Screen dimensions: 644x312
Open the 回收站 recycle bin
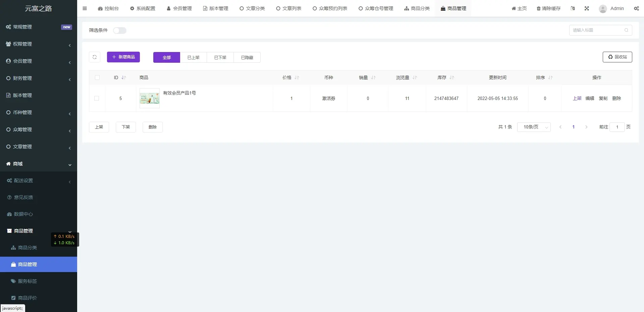tap(617, 57)
